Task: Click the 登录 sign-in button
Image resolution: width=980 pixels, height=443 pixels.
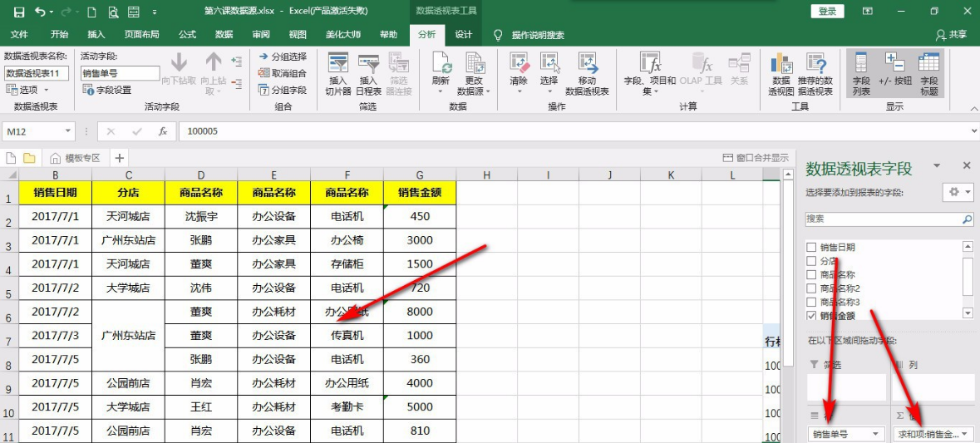Action: tap(827, 12)
